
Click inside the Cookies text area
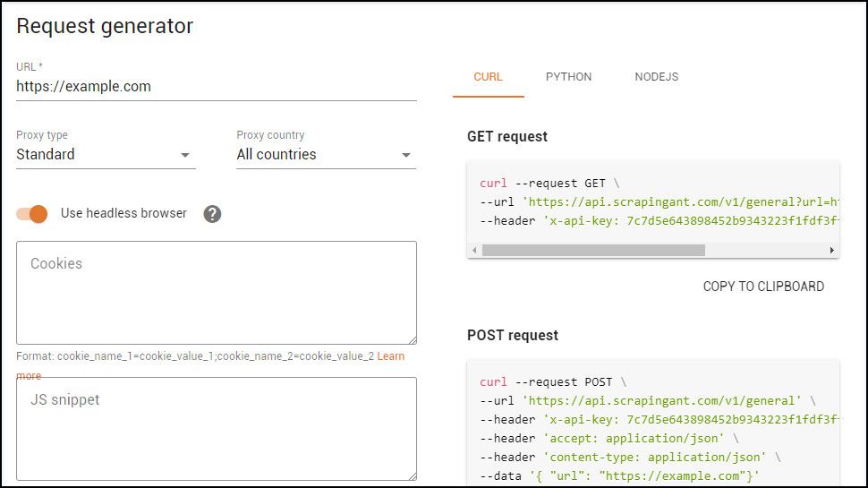pos(216,295)
